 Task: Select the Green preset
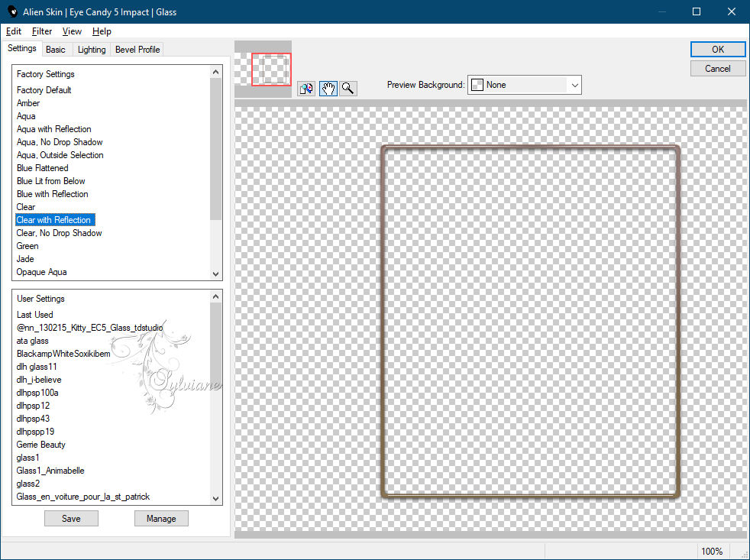27,245
